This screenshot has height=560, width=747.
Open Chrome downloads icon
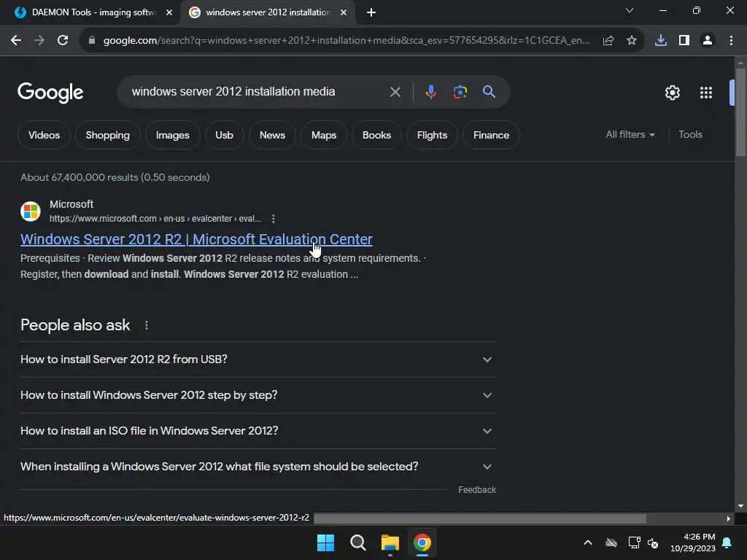coord(661,41)
